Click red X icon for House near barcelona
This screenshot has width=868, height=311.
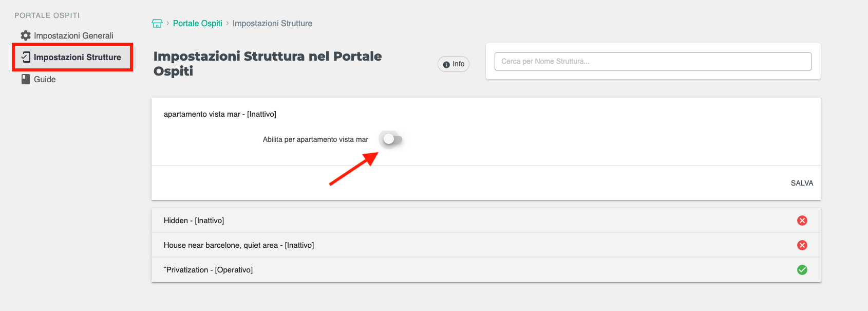pyautogui.click(x=802, y=245)
